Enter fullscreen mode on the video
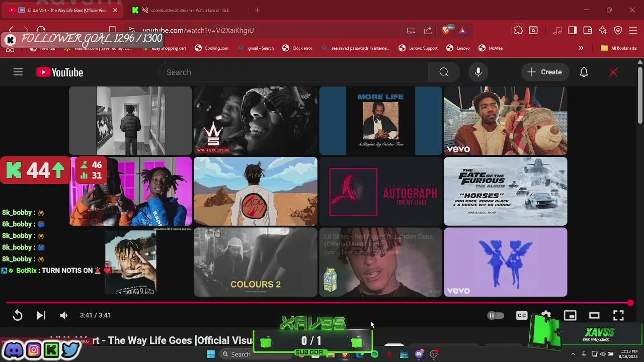644x362 pixels. tap(618, 315)
